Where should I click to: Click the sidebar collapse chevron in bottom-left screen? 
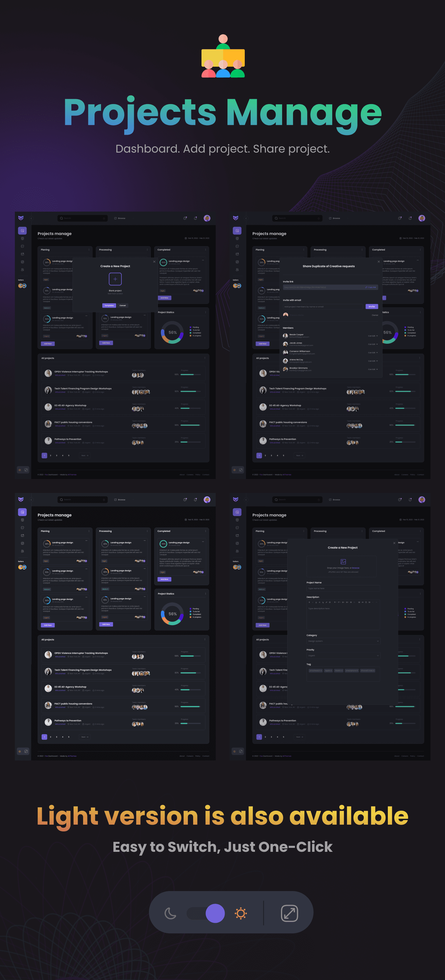point(31,499)
